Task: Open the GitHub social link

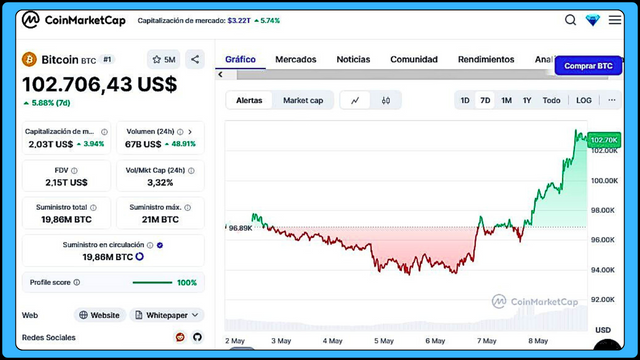Action: (198, 337)
